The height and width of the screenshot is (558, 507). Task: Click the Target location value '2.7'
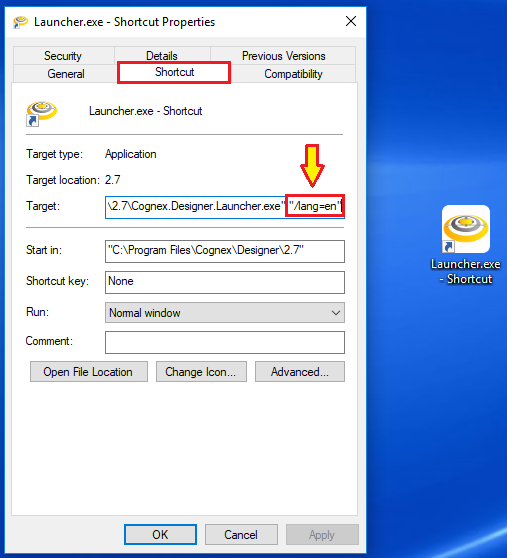pos(112,180)
